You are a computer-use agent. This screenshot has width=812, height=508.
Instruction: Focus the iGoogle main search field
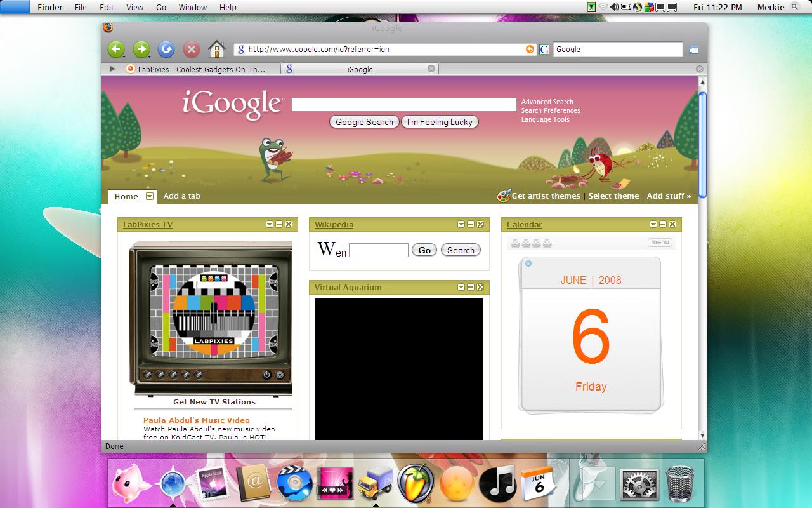(404, 105)
